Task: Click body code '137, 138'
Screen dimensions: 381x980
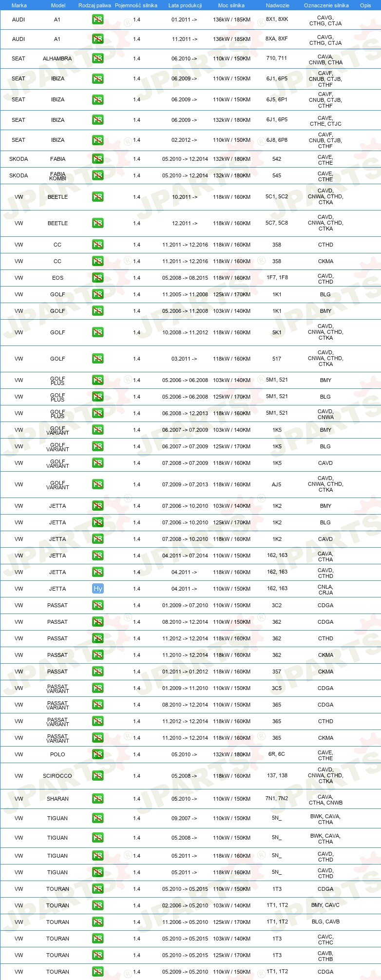Action: [277, 775]
